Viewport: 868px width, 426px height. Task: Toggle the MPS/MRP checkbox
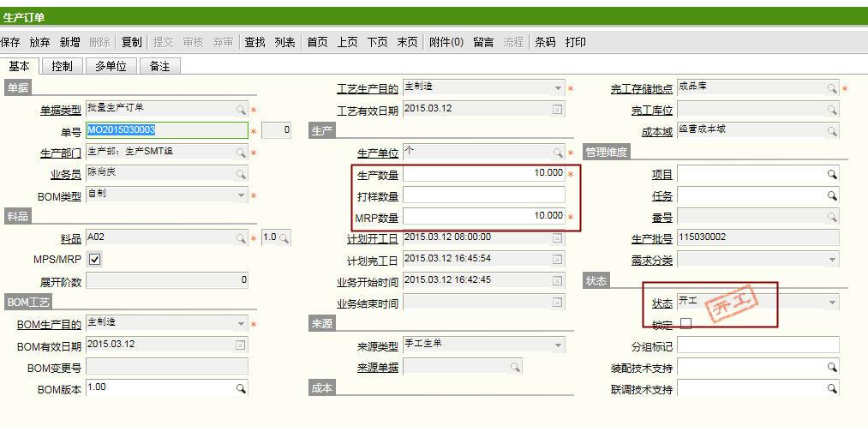94,259
